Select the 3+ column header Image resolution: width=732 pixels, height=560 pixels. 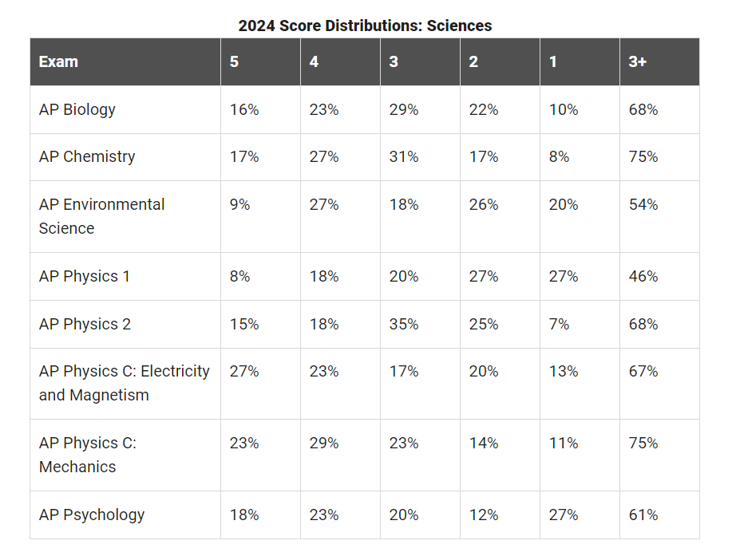tap(637, 61)
